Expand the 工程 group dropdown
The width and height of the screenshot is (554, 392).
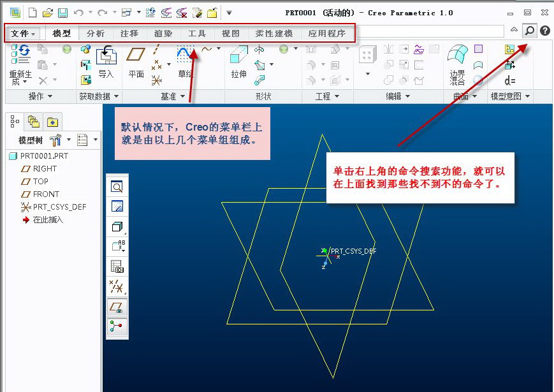click(x=337, y=96)
